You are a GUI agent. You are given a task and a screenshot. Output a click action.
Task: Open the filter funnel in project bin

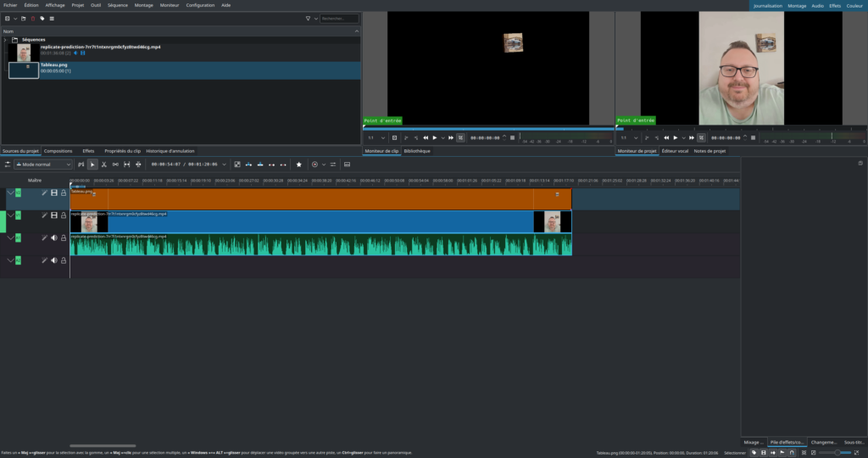coord(308,19)
